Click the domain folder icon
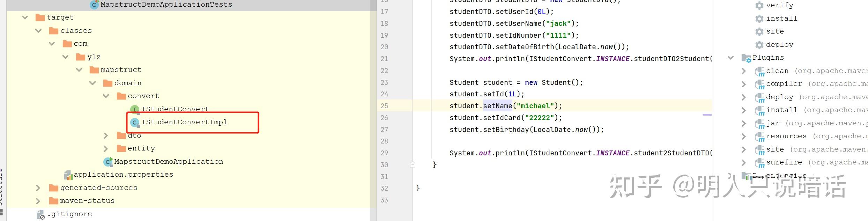868x221 pixels. click(x=108, y=83)
